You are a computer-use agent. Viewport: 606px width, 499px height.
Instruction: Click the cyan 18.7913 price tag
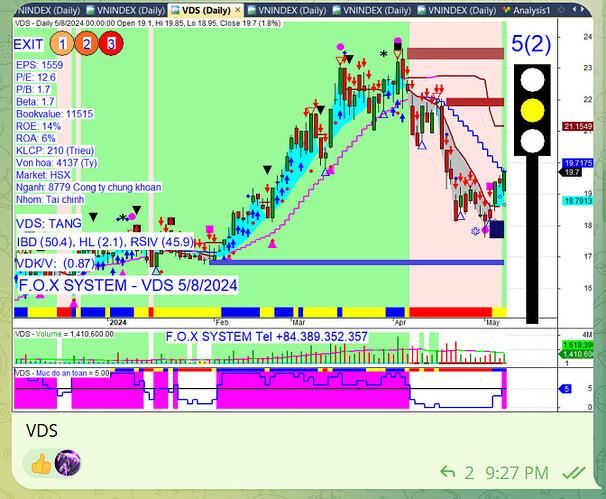coord(578,201)
